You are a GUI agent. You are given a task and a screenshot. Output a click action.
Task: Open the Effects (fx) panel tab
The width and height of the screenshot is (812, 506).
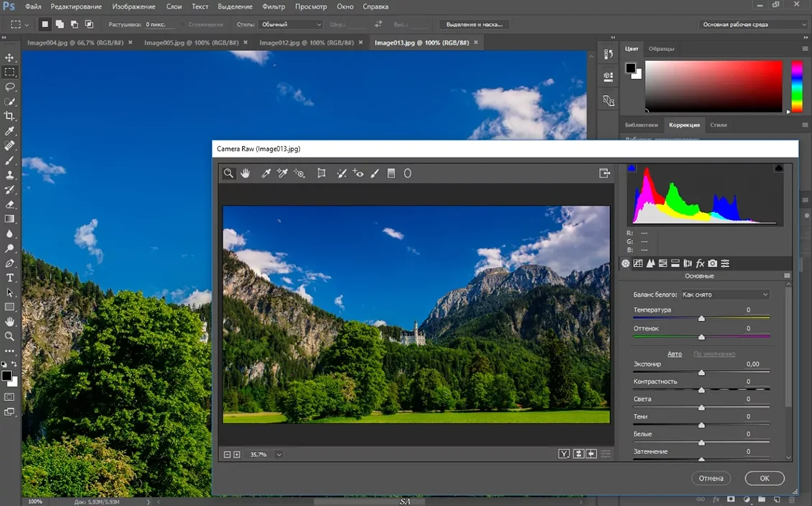(x=700, y=264)
